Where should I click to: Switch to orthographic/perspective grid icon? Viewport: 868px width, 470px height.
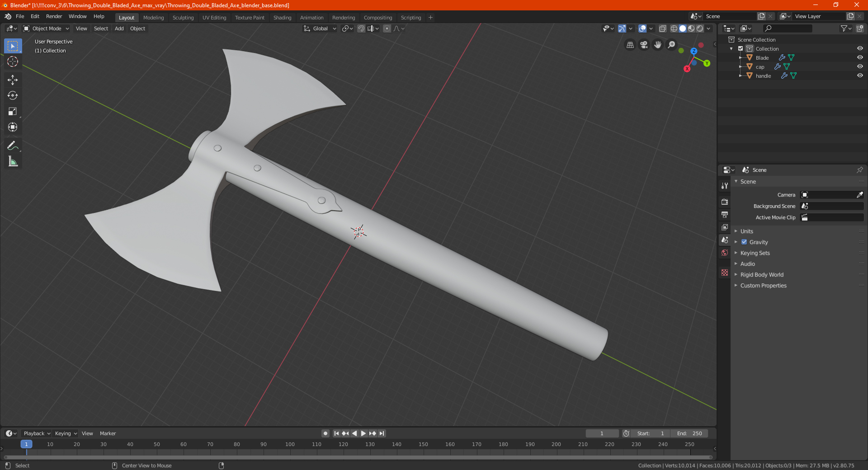tap(630, 45)
